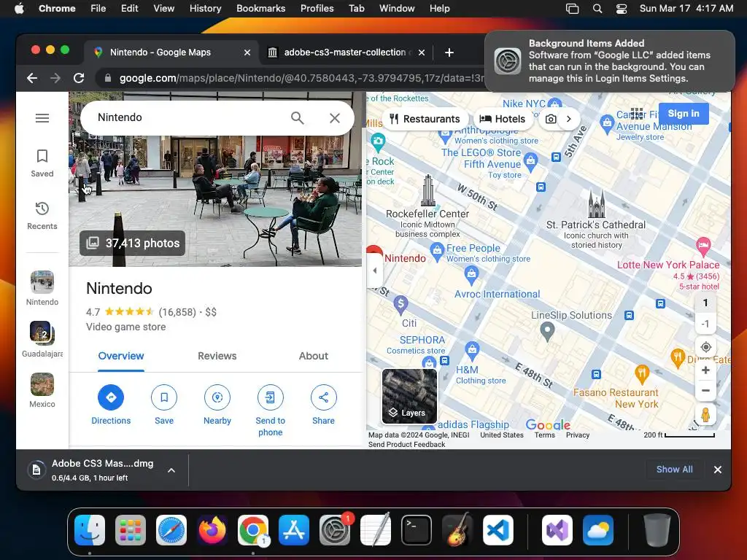Open the Privacy link
Screen dimensions: 747x560
pyautogui.click(x=578, y=435)
